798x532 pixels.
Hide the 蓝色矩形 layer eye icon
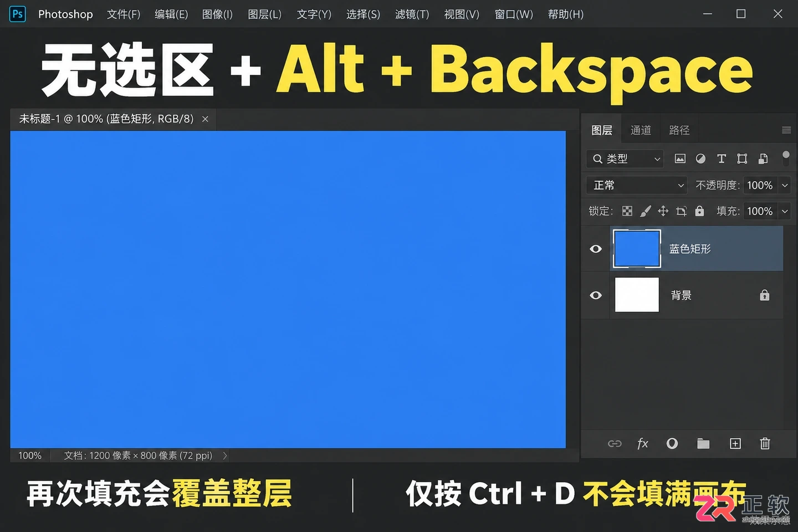click(x=596, y=249)
